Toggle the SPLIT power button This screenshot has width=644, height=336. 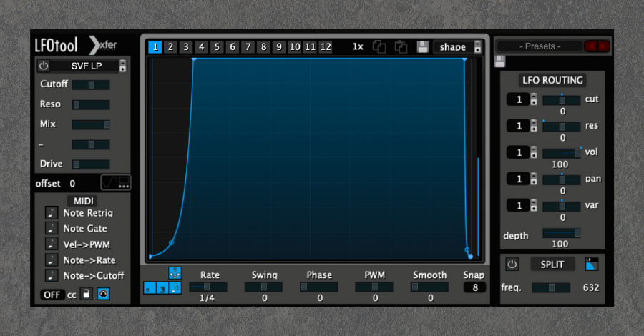click(x=512, y=265)
